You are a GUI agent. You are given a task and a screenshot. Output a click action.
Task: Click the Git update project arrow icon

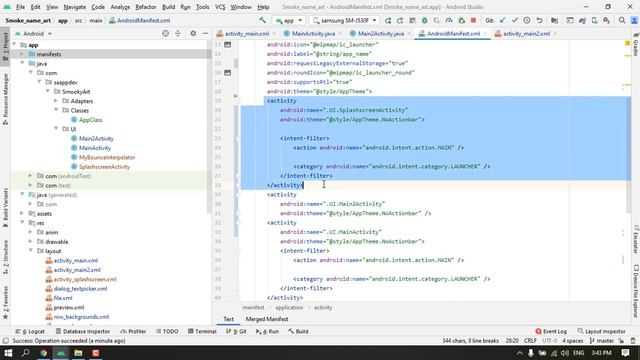502,20
